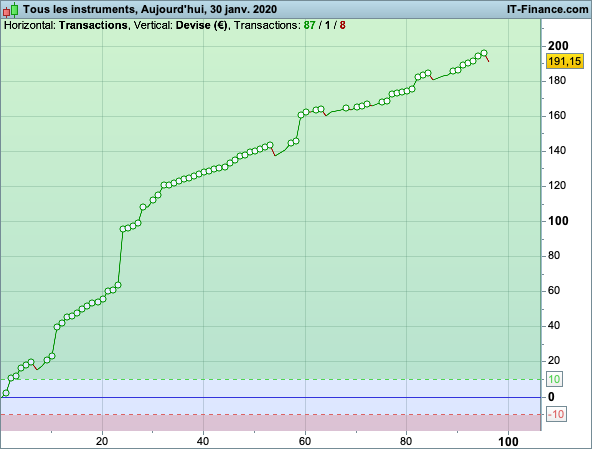
Task: Click the 0 vertical axis label
Action: point(551,397)
